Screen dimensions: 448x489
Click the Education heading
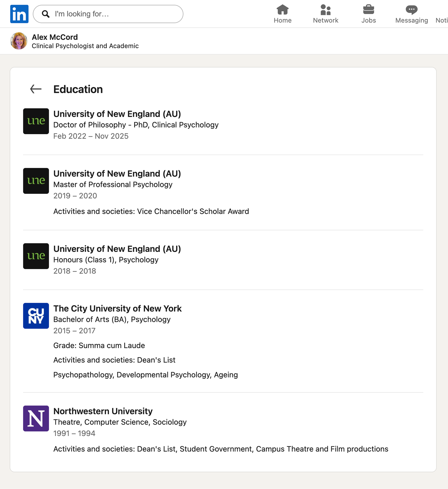click(78, 89)
